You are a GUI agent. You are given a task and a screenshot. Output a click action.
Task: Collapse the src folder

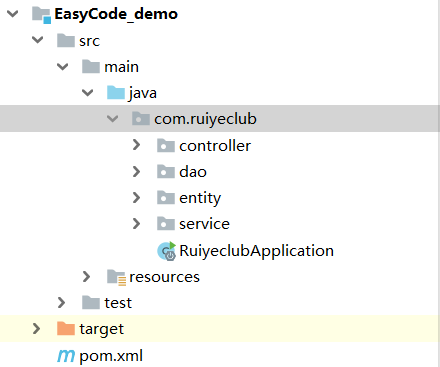pyautogui.click(x=37, y=40)
